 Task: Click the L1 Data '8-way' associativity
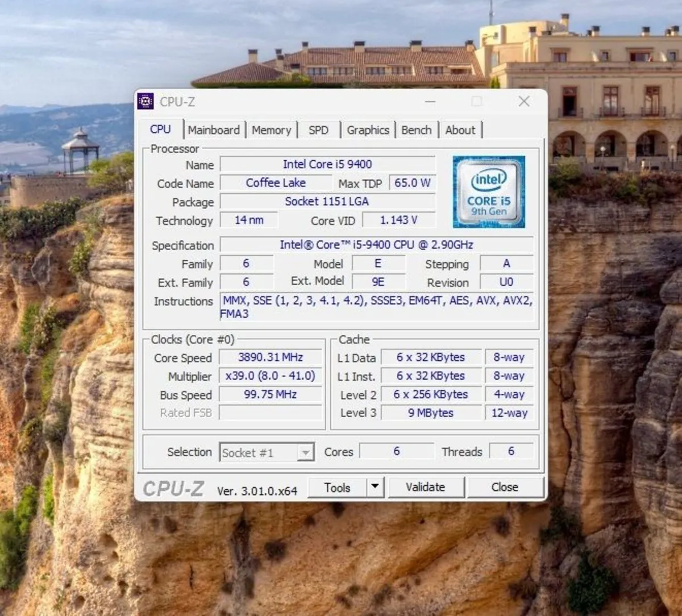point(509,357)
